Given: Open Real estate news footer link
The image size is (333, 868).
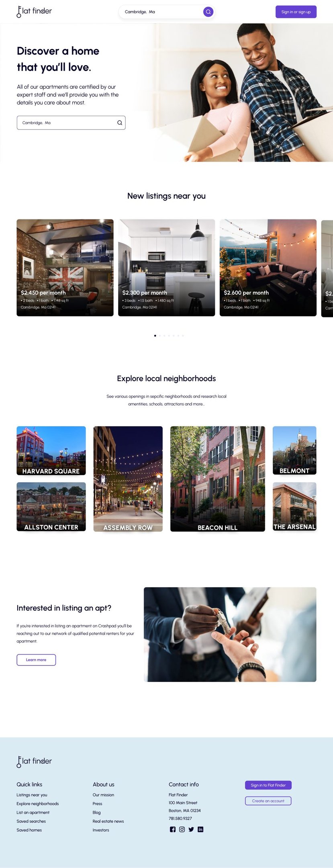Looking at the screenshot, I should point(108,821).
